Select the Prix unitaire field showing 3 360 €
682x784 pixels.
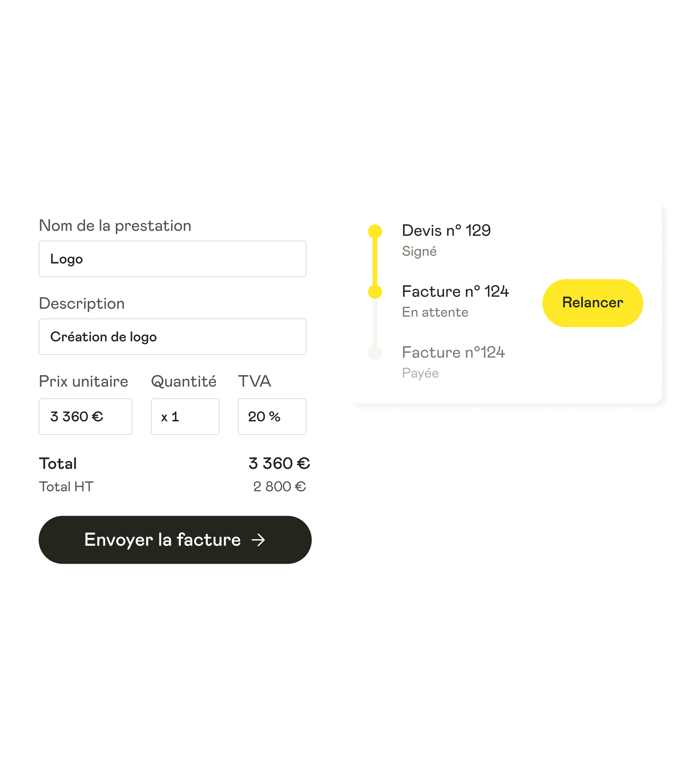(86, 416)
